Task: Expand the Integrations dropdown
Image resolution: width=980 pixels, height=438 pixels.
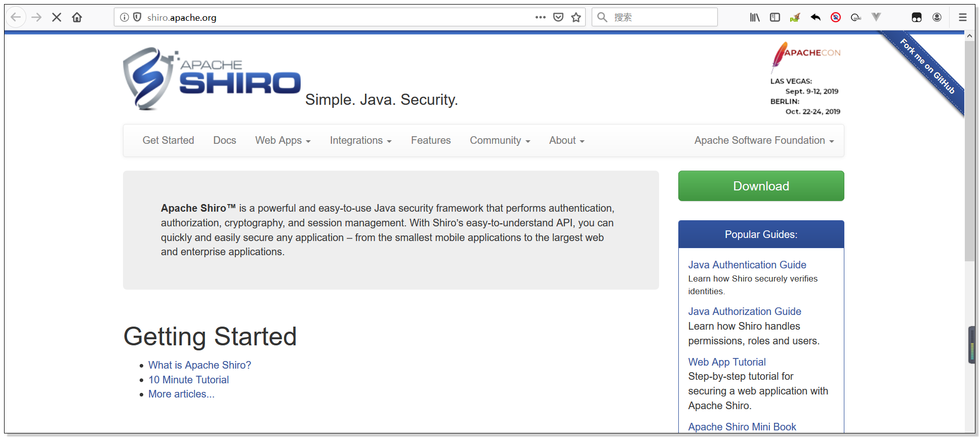Action: (361, 140)
